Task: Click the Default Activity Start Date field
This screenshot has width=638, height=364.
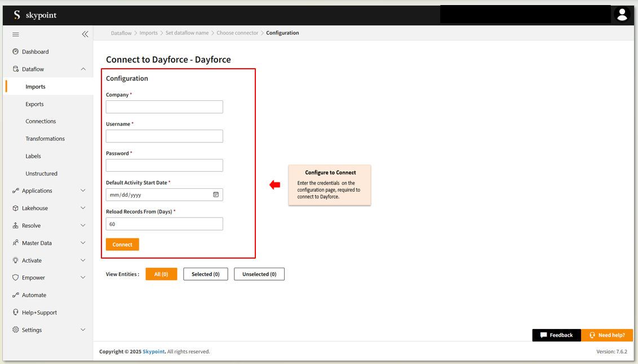Action: tap(165, 195)
